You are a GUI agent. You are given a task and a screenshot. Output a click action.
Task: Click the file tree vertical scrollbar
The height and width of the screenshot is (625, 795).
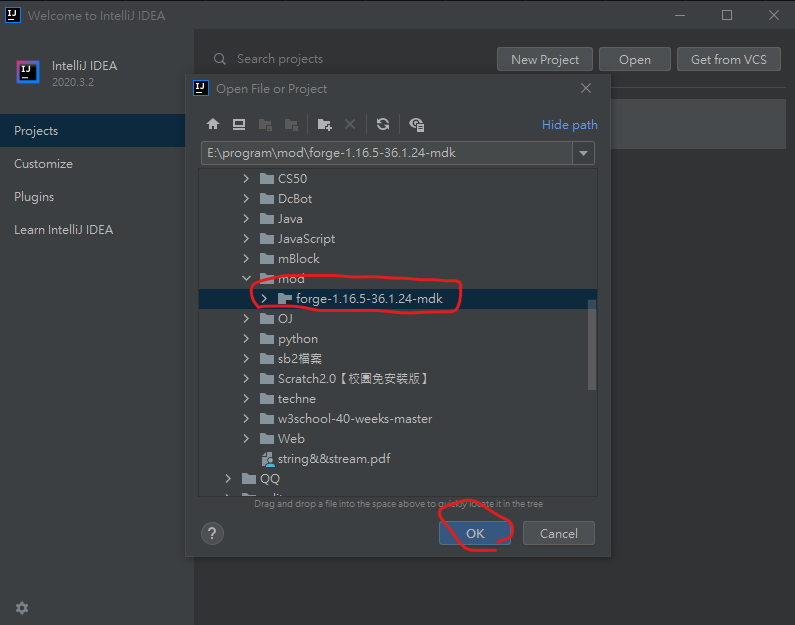pos(592,345)
